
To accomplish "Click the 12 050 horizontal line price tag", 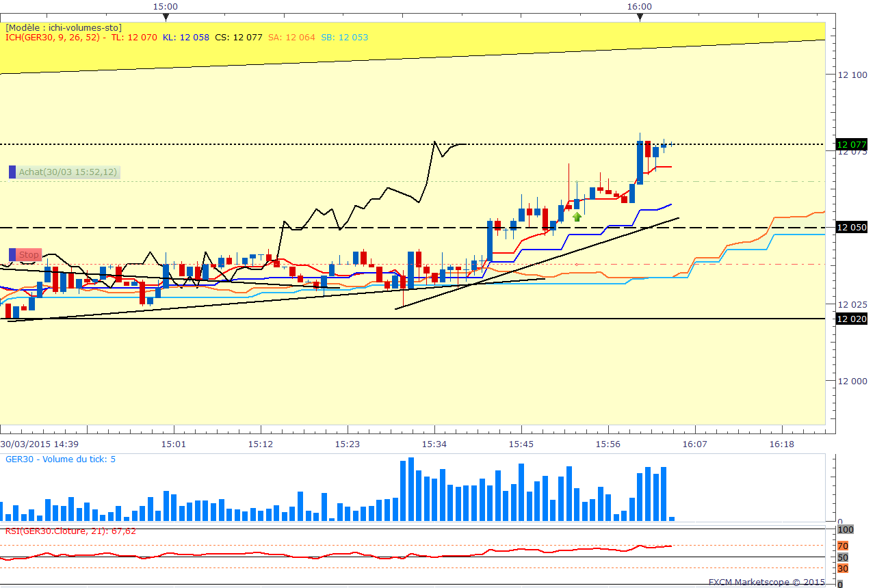I will tap(851, 227).
